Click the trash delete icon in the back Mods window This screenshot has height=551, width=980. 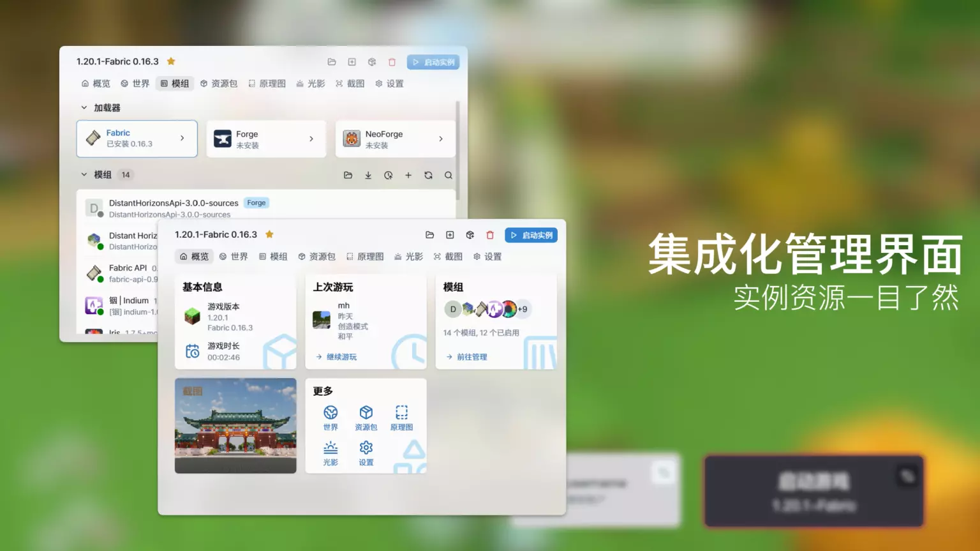[x=392, y=62]
